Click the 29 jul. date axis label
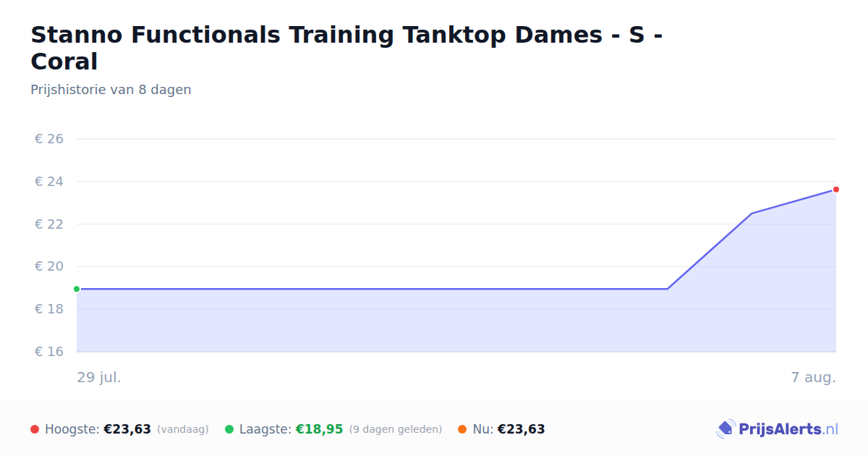The width and height of the screenshot is (868, 456). pos(99,377)
